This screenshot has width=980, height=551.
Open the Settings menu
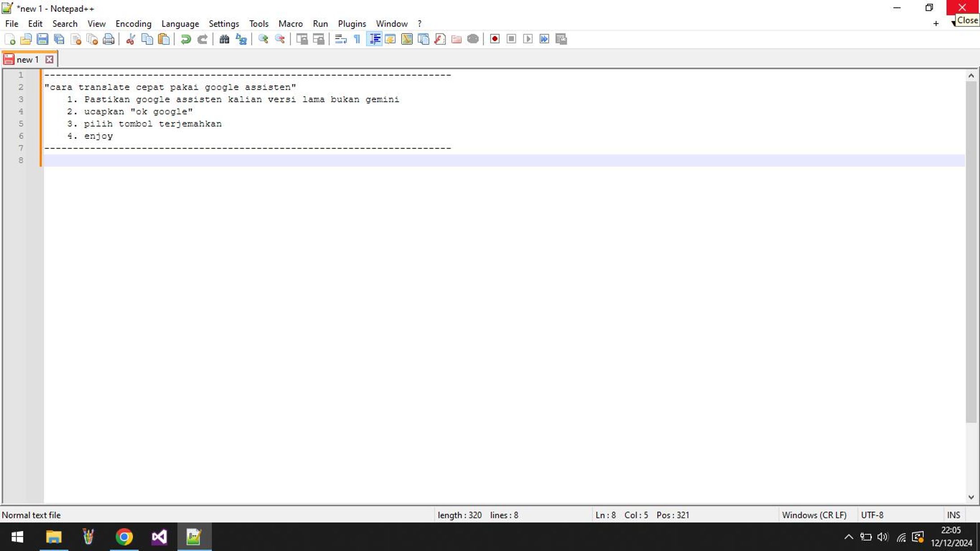tap(223, 24)
